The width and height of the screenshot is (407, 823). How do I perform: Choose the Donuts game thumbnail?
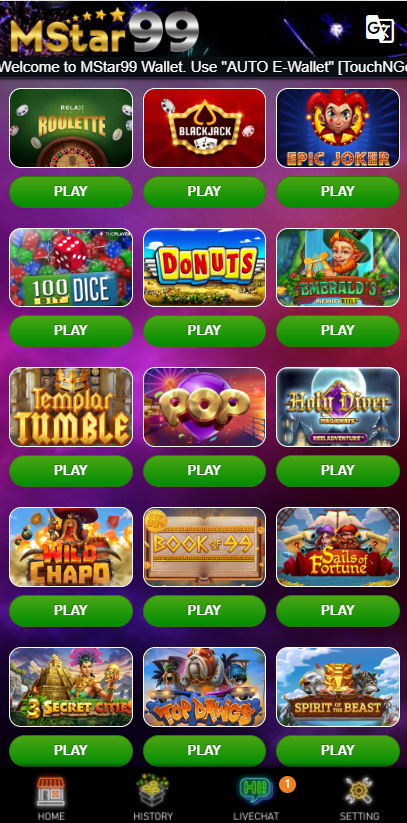(204, 267)
